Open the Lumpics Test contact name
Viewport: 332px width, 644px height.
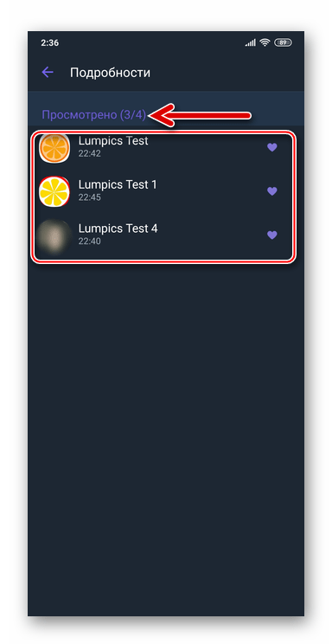point(113,141)
